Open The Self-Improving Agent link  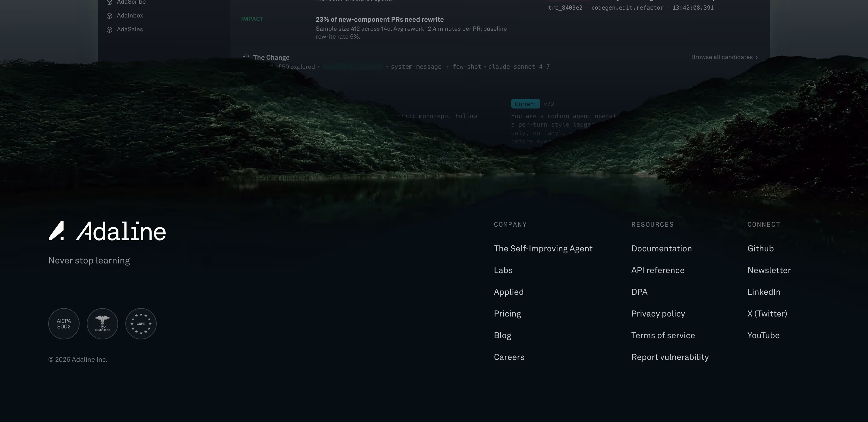click(543, 248)
